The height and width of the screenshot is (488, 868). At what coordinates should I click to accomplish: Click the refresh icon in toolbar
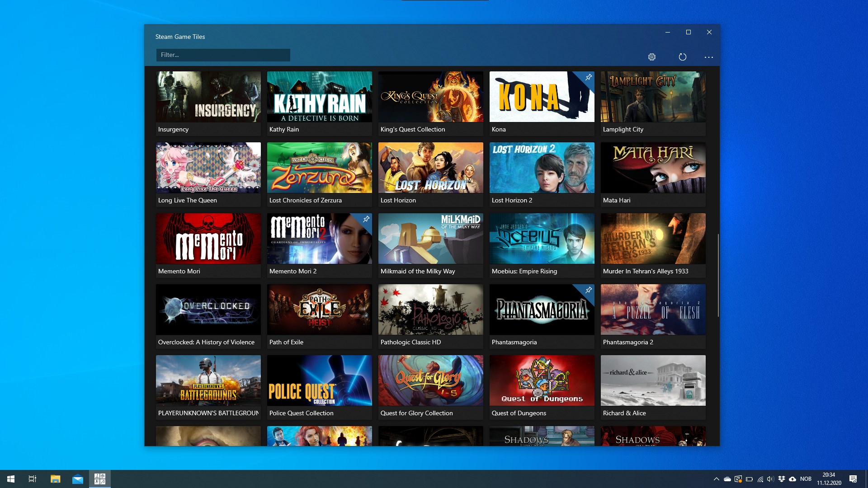pos(682,57)
